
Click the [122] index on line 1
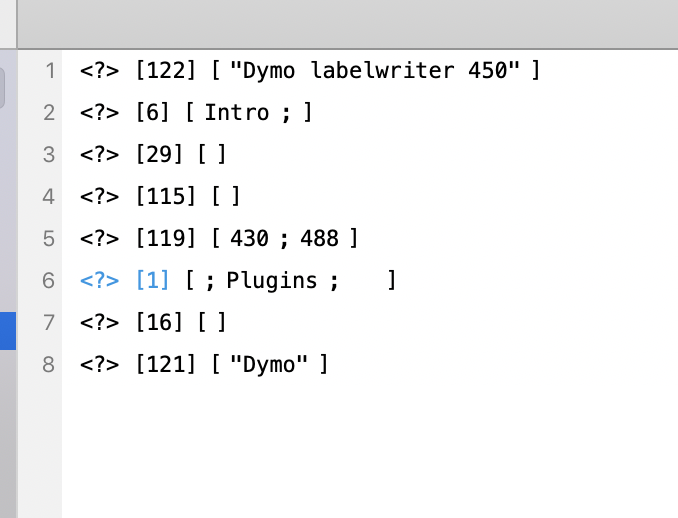click(x=166, y=70)
